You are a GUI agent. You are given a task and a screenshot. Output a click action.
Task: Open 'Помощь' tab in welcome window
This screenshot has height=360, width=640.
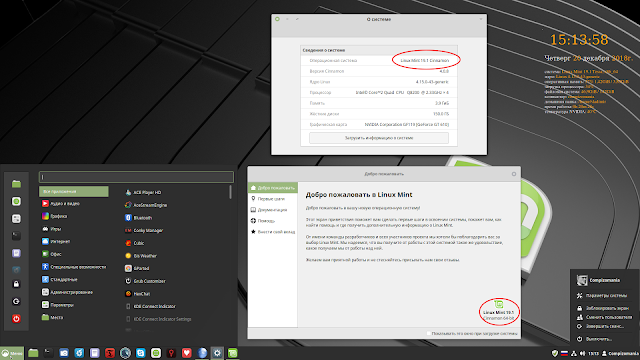273,221
